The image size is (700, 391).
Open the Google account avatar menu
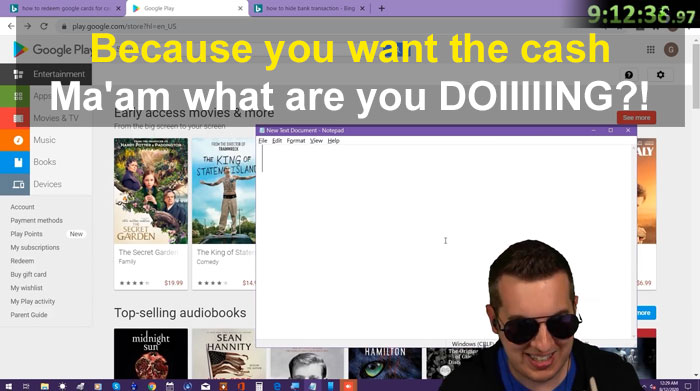671,50
